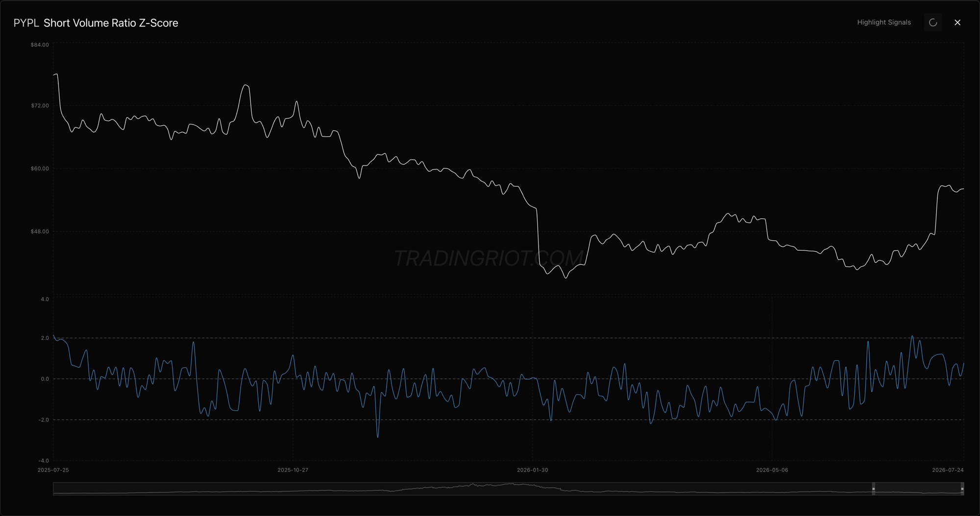Select the 2025-10-27 date axis label
980x516 pixels.
(293, 470)
